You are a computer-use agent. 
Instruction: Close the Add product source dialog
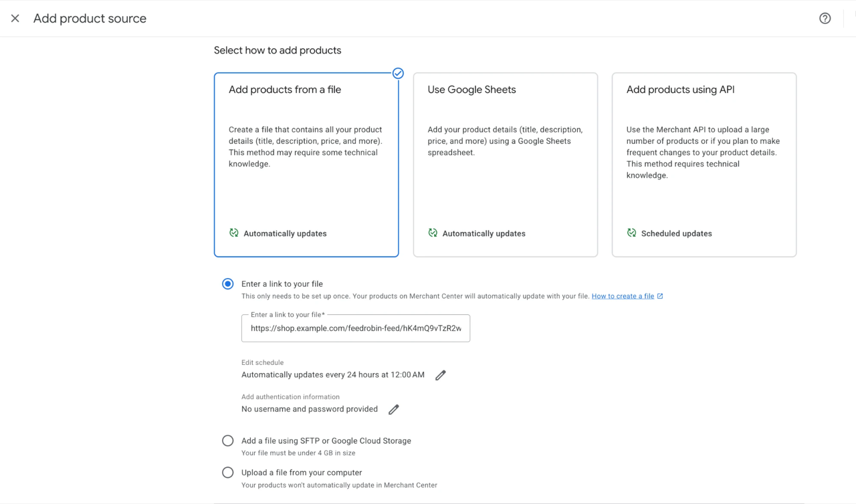tap(15, 19)
